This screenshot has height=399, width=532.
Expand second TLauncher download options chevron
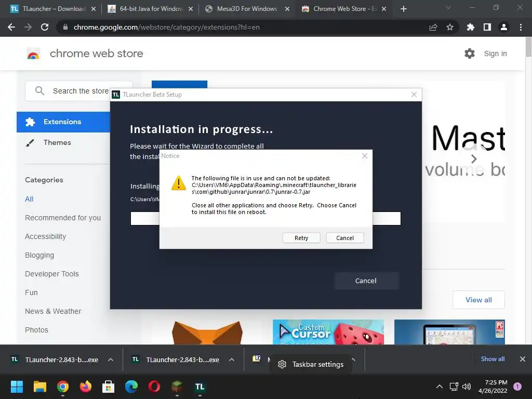tap(232, 360)
